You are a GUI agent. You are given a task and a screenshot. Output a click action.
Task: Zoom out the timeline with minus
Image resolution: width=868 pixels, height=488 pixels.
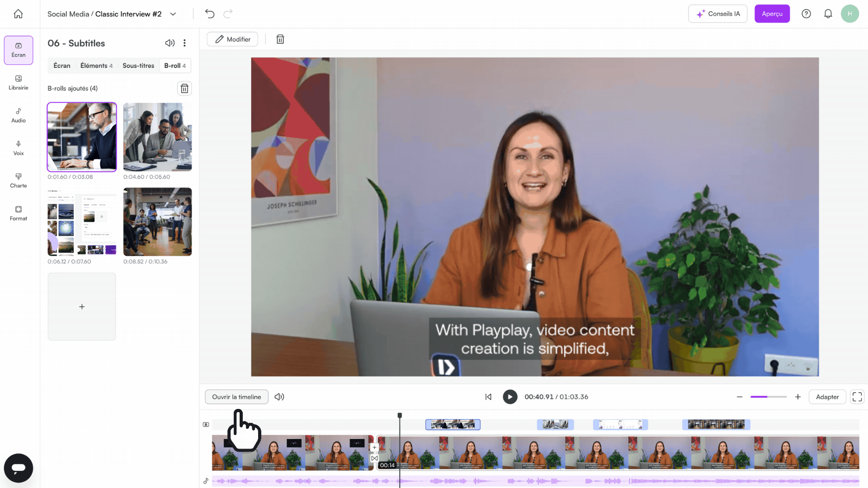click(740, 397)
